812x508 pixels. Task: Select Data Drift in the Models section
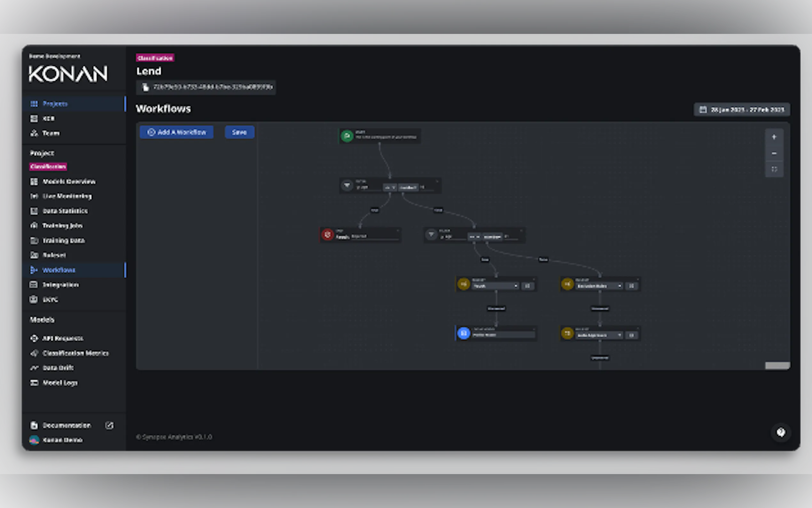(58, 368)
